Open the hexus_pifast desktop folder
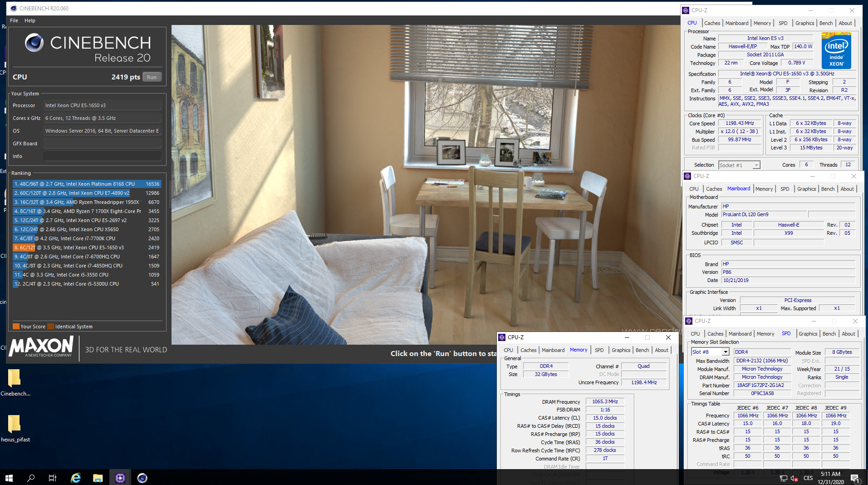Viewport: 868px width, 485px height. (15, 428)
